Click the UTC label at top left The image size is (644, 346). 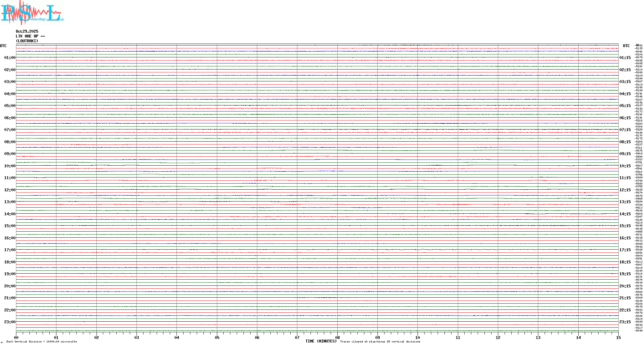coord(3,46)
